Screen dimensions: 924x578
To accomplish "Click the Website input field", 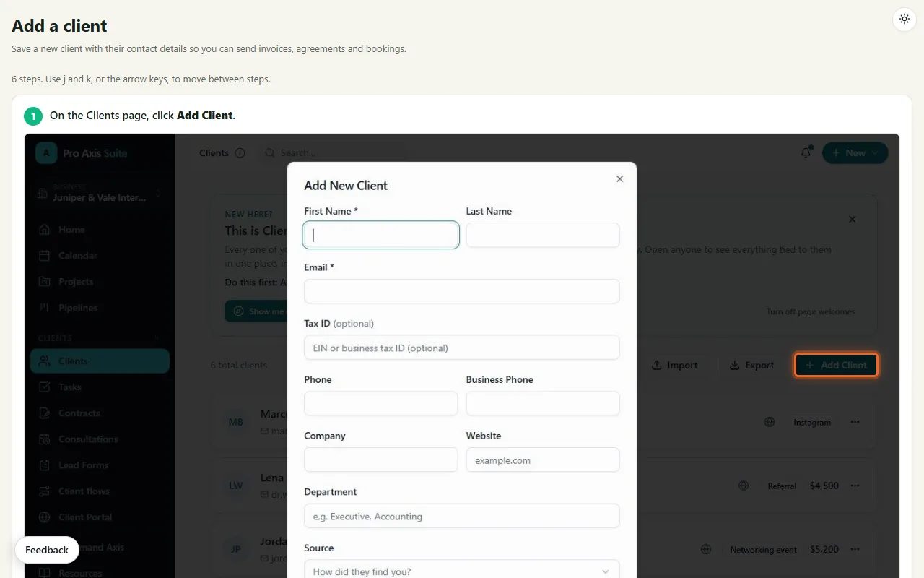I will click(543, 460).
